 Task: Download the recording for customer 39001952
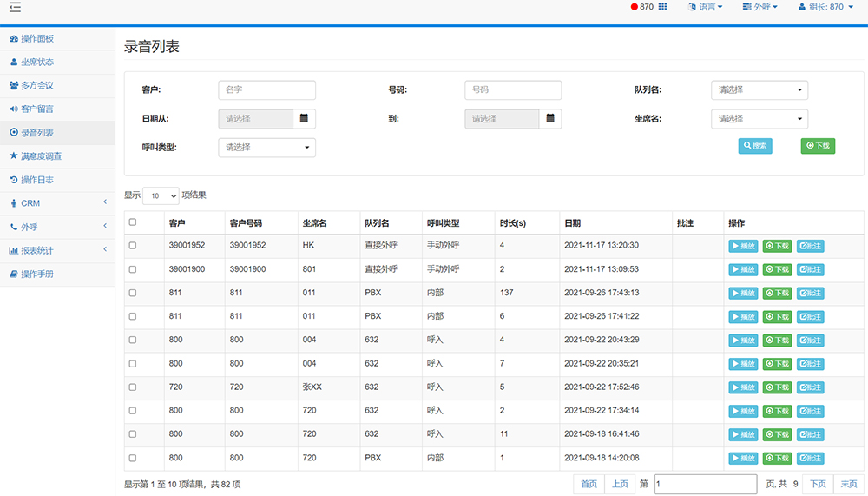pyautogui.click(x=777, y=246)
